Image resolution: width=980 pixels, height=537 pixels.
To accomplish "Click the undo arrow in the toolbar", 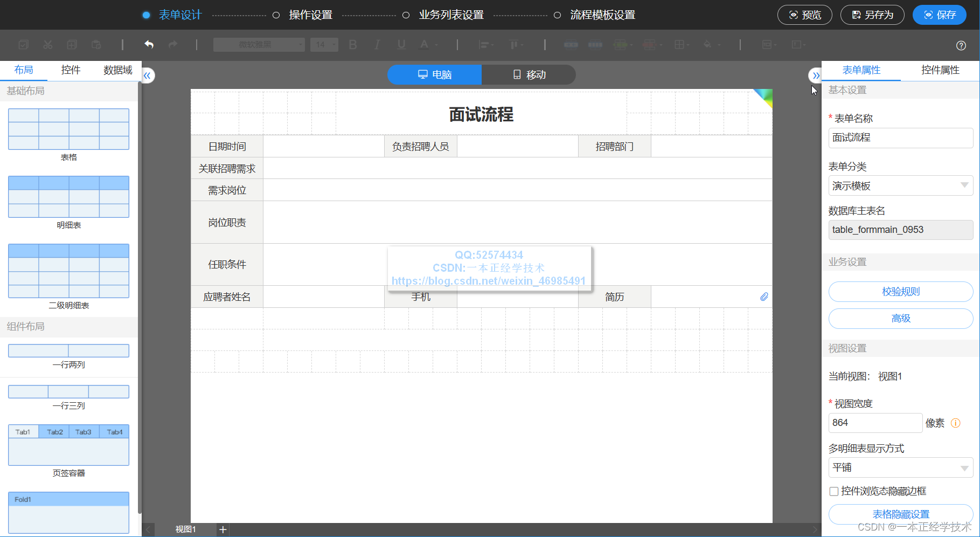I will coord(149,45).
